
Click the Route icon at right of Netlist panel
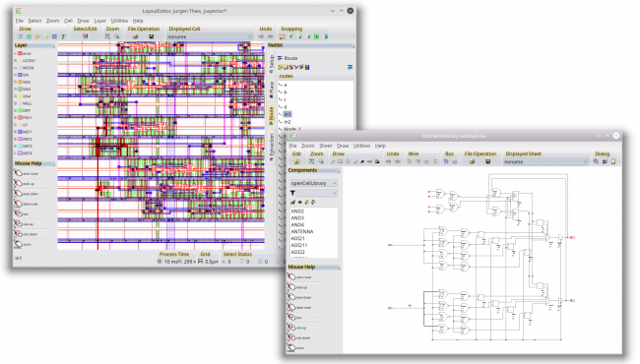click(350, 67)
